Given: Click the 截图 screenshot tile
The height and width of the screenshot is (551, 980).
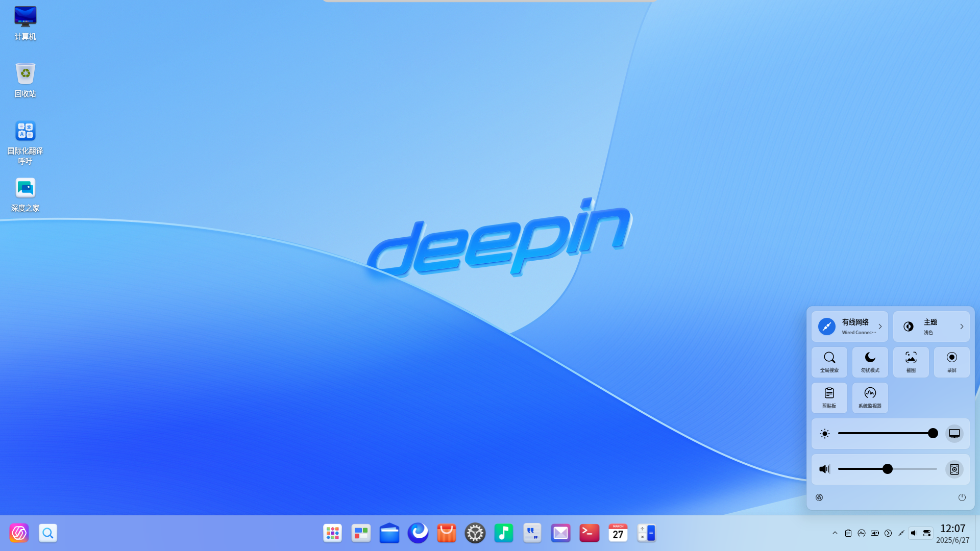Looking at the screenshot, I should 911,362.
